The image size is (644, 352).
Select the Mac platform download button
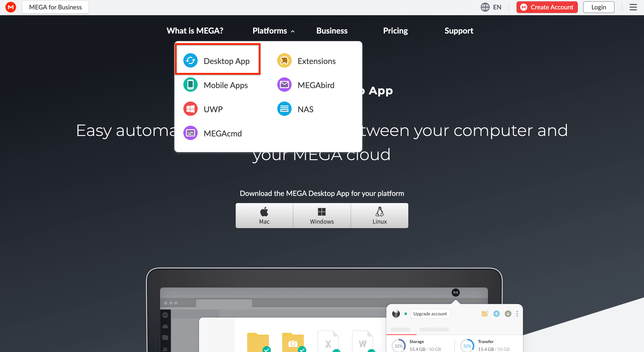coord(264,215)
